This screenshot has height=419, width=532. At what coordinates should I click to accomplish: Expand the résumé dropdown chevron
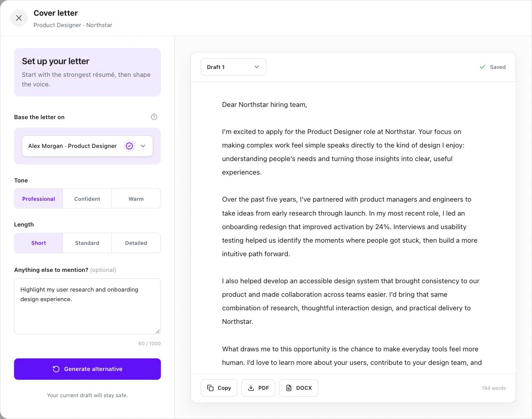[143, 146]
